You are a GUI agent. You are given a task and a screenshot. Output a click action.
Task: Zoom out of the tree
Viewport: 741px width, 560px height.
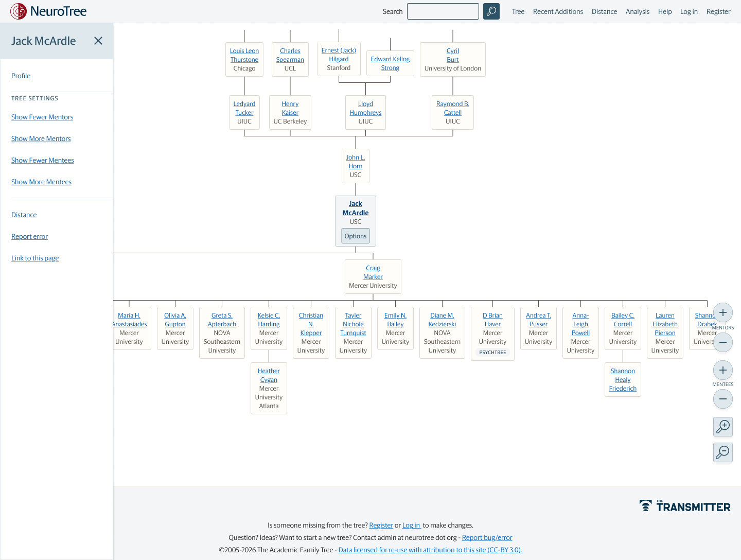(723, 452)
